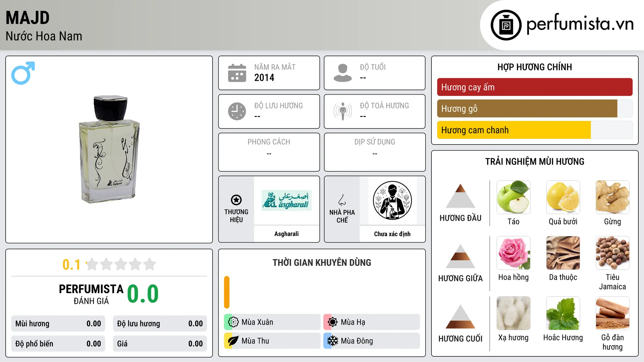The width and height of the screenshot is (644, 362).
Task: Open the Majd perfume bottle image
Action: [x=109, y=149]
